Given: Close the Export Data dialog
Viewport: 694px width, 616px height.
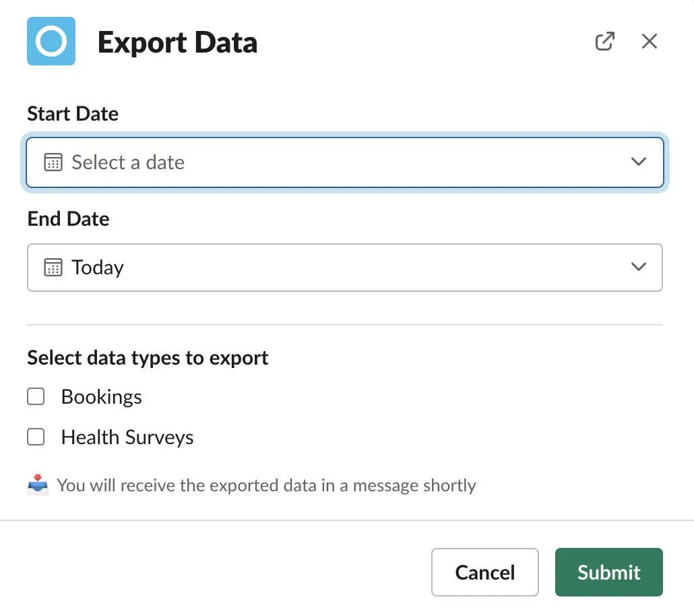Looking at the screenshot, I should coord(650,41).
